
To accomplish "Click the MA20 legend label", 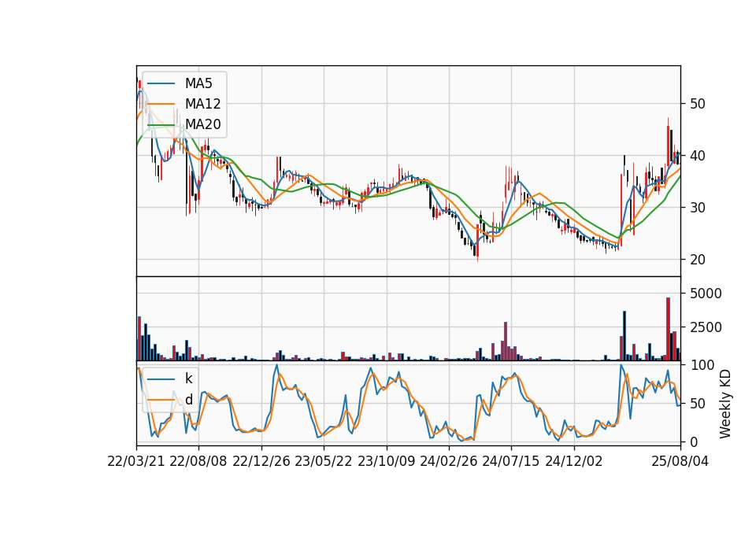I will (x=202, y=124).
